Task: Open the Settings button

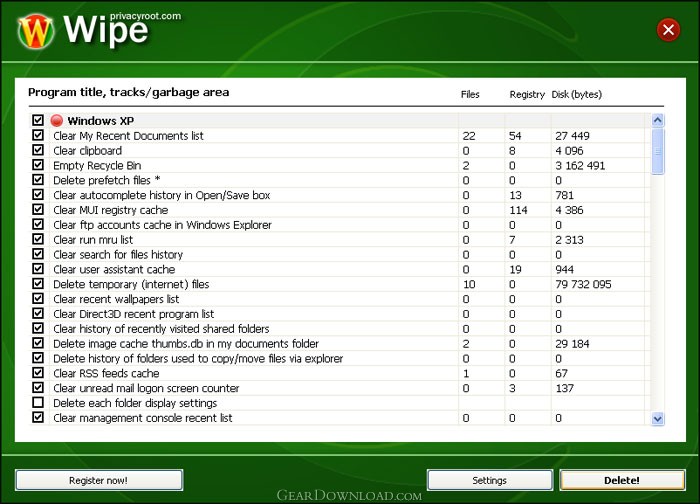Action: point(489,480)
